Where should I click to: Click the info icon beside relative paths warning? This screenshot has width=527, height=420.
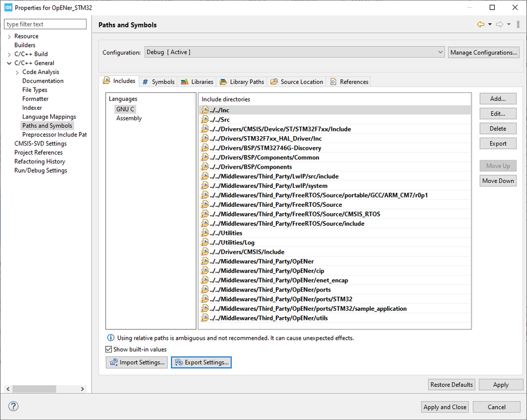click(111, 338)
